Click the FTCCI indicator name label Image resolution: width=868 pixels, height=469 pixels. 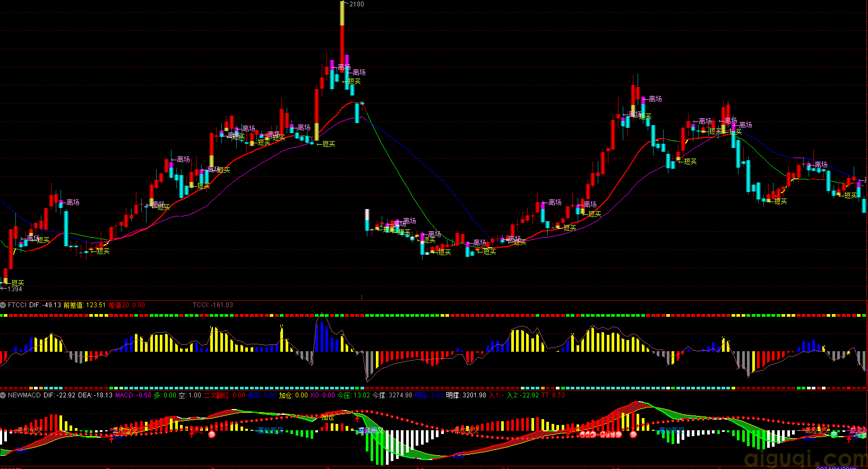pyautogui.click(x=18, y=305)
